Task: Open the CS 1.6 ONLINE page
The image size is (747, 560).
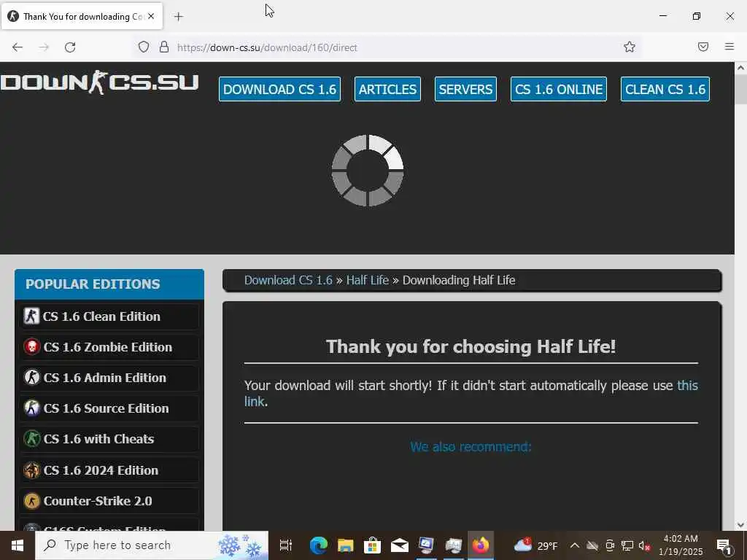Action: click(558, 89)
